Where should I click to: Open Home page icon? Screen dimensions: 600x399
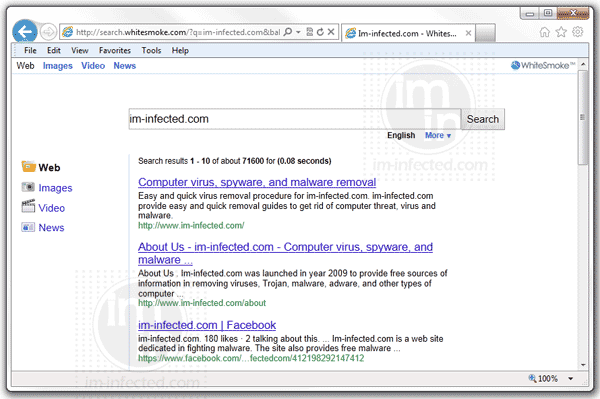pyautogui.click(x=544, y=32)
